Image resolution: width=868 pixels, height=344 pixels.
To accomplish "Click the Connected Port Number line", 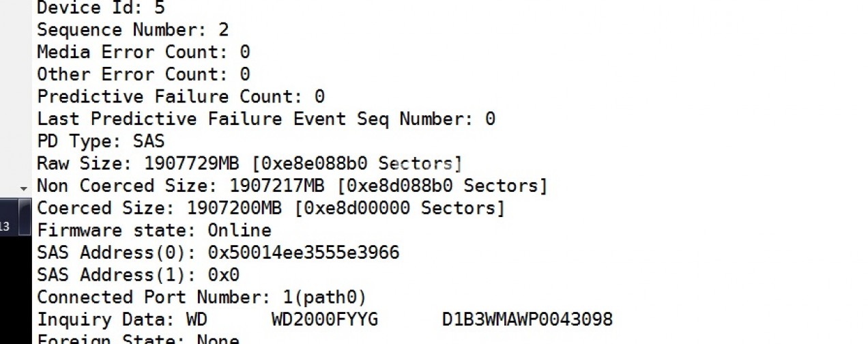I will point(201,298).
